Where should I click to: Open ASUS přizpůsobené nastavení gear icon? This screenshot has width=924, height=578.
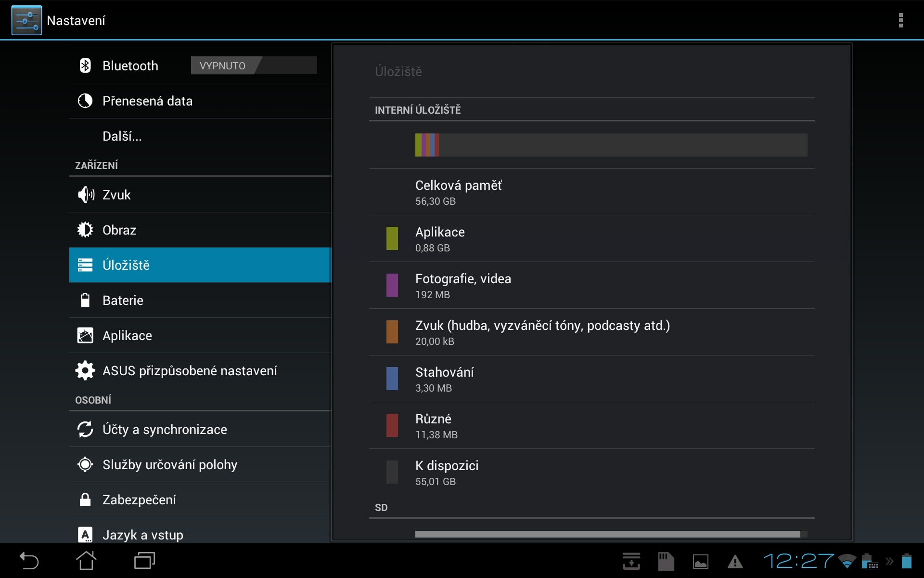pyautogui.click(x=85, y=370)
